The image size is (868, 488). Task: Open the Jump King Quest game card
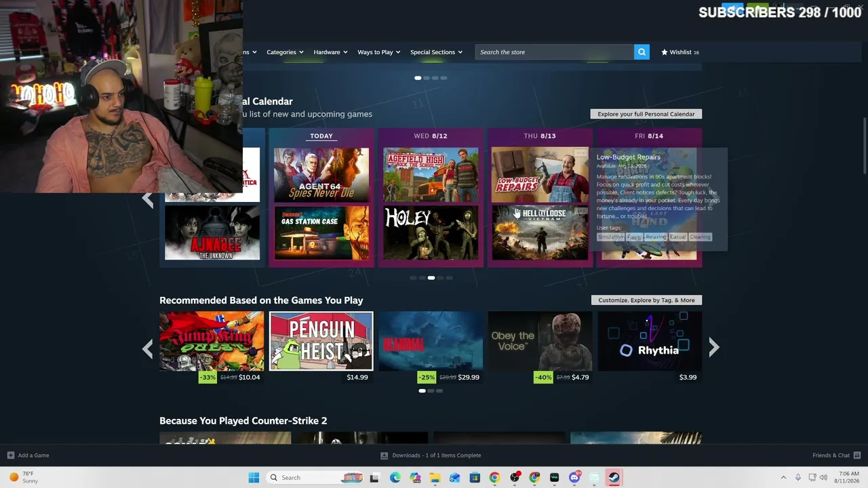tap(212, 341)
